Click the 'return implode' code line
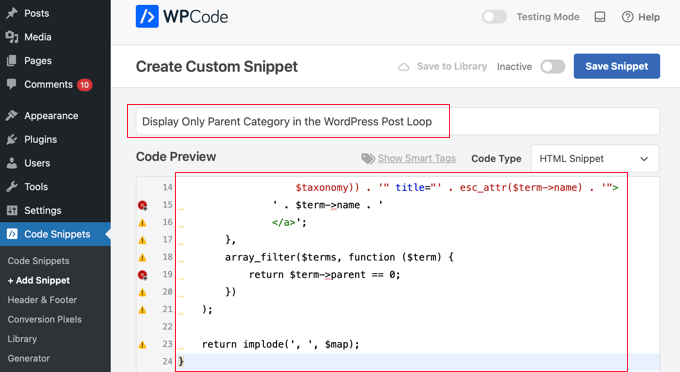The height and width of the screenshot is (372, 680). coord(281,345)
